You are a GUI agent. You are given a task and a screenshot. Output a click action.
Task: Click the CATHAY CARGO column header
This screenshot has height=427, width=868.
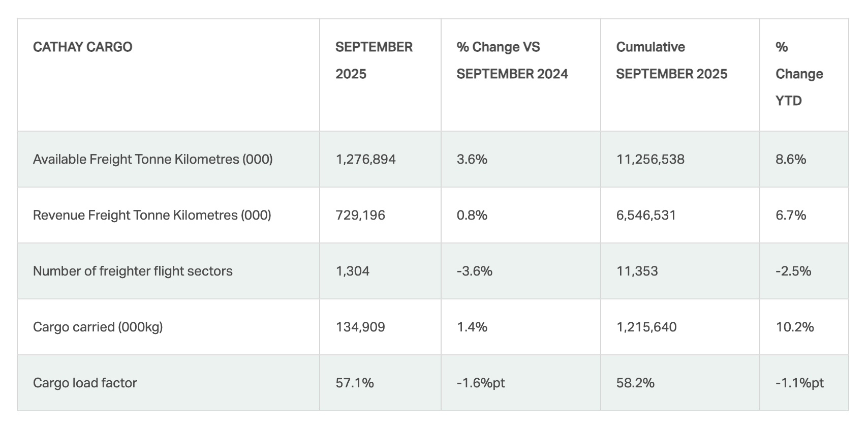pyautogui.click(x=82, y=47)
